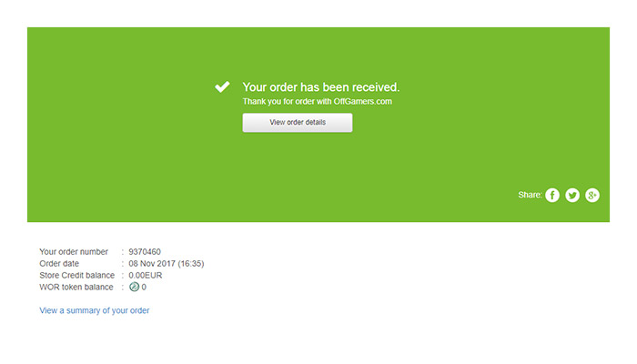The image size is (637, 364).
Task: Click the 'Your order number' label
Action: coord(74,251)
